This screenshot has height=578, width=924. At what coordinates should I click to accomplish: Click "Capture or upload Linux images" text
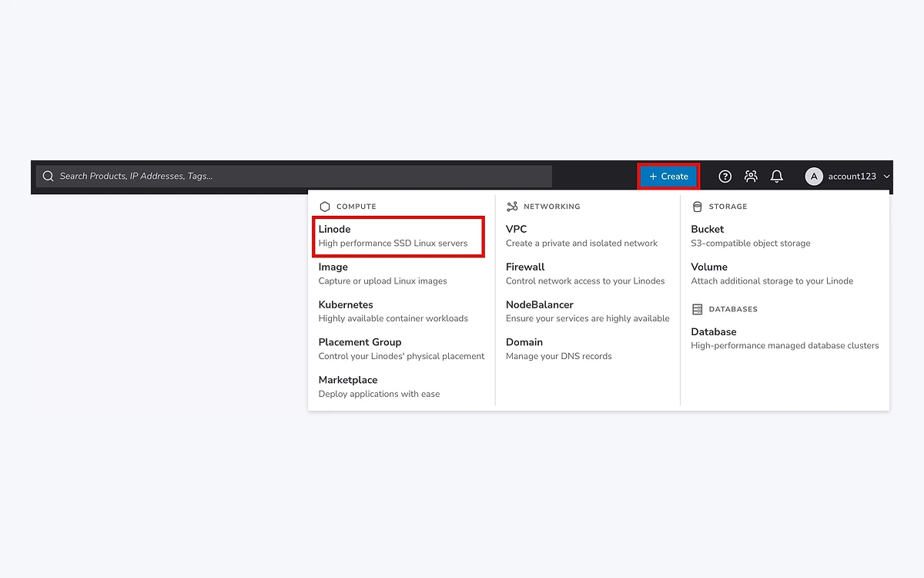click(383, 281)
